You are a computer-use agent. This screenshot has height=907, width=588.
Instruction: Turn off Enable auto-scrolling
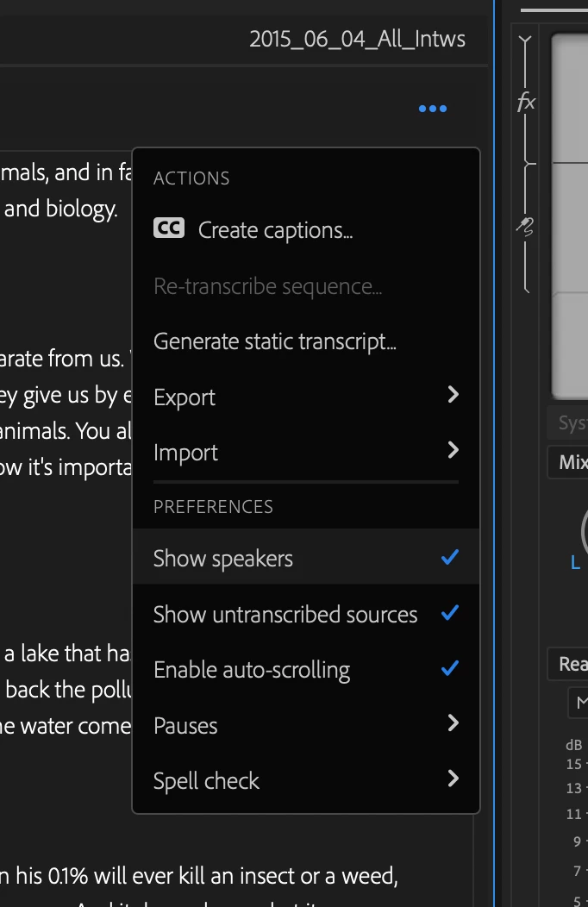449,669
